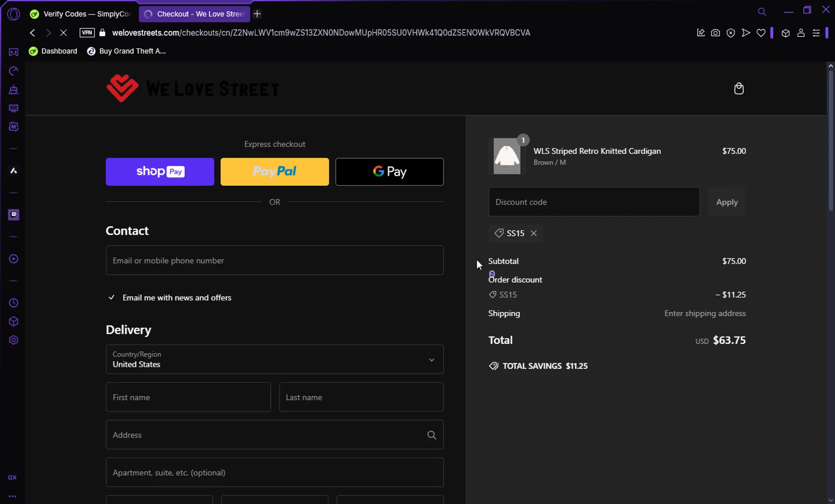Click the We Love Street logo

[x=193, y=88]
